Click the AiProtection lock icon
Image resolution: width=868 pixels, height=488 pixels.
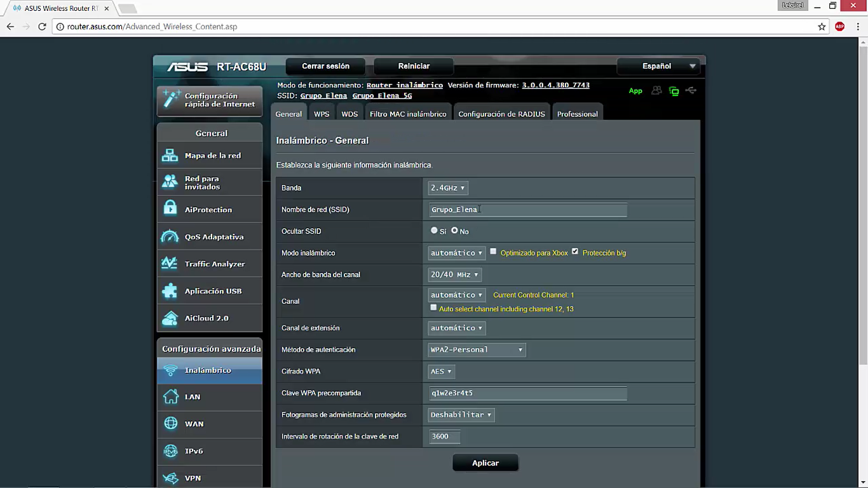point(170,208)
